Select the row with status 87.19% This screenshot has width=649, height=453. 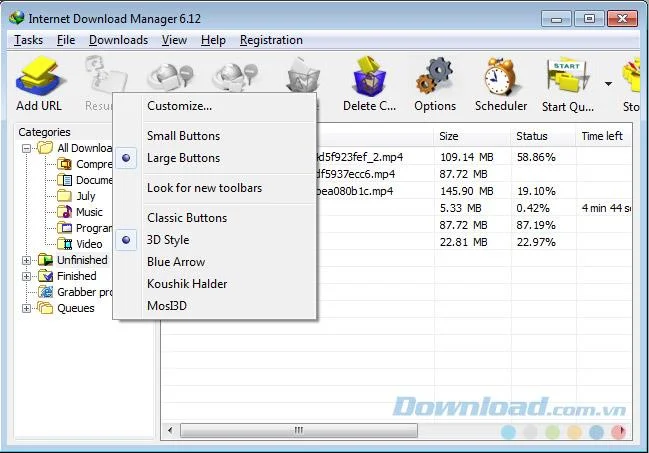pos(474,225)
